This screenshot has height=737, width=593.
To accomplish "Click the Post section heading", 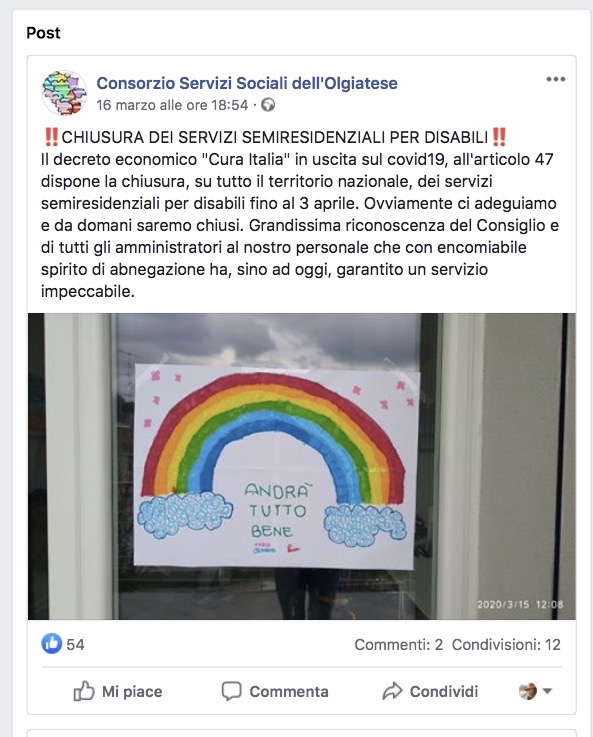I will [x=43, y=33].
